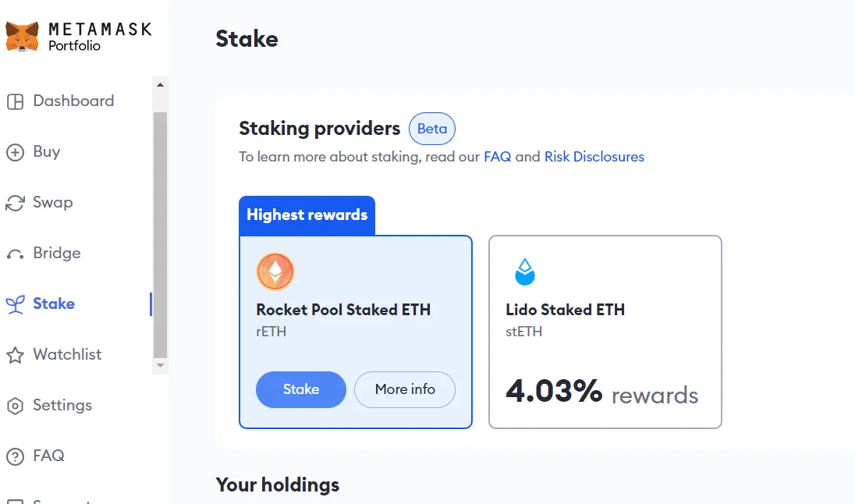The height and width of the screenshot is (504, 855).
Task: Click the Swap arrows icon
Action: [15, 203]
